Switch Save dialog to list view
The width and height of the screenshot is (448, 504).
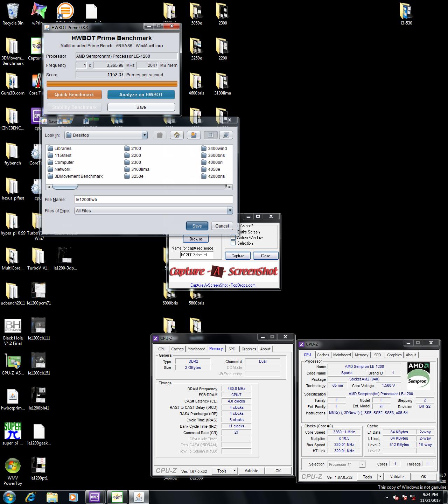pyautogui.click(x=211, y=135)
